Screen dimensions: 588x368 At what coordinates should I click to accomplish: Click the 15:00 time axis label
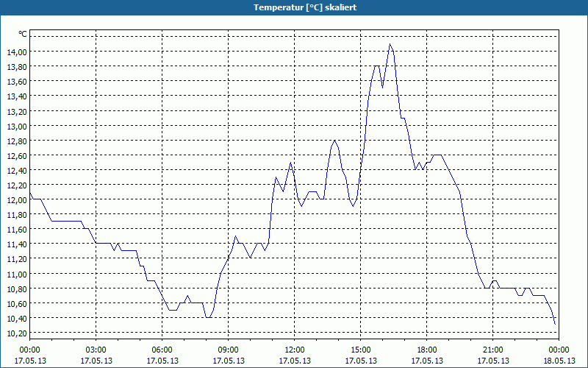(361, 350)
